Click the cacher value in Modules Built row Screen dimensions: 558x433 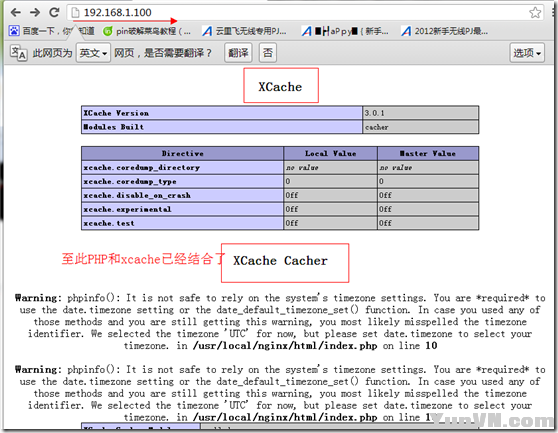click(377, 127)
